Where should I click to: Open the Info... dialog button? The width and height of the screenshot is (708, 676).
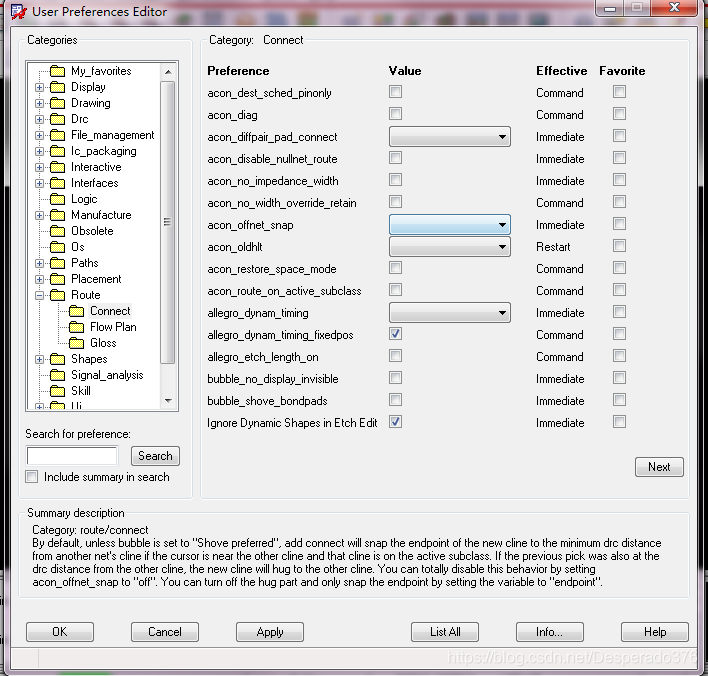pos(550,632)
